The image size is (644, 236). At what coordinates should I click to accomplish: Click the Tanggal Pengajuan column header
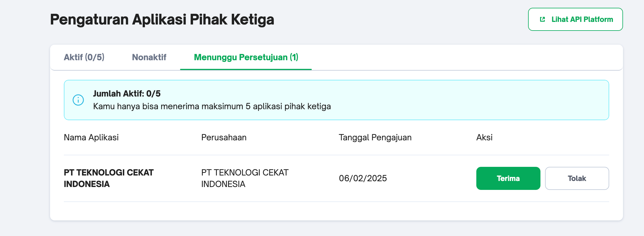(375, 137)
